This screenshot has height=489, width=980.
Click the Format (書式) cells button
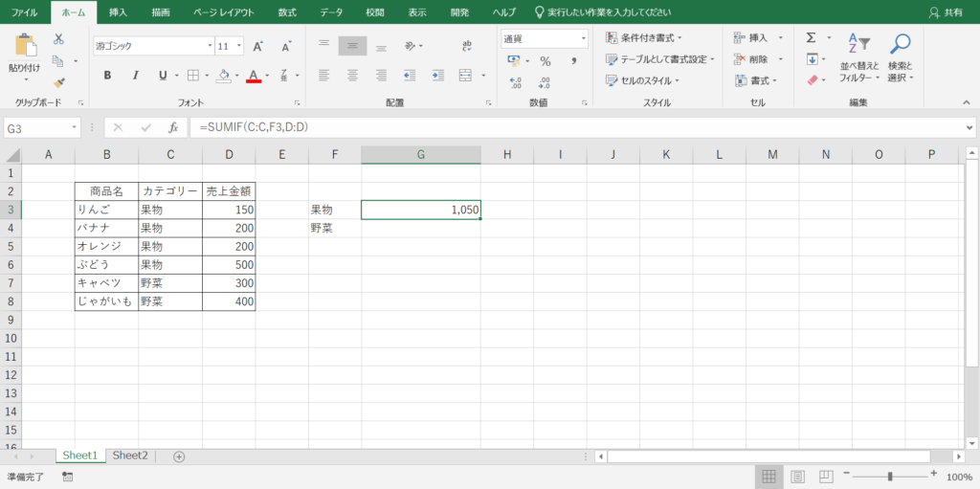756,80
